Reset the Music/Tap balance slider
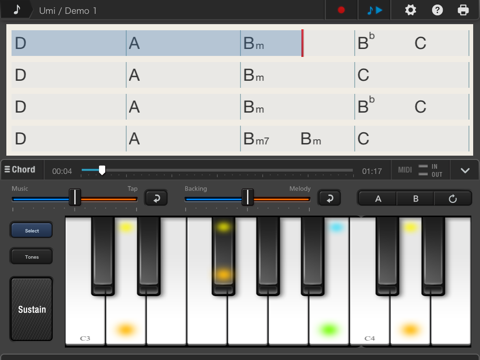 coord(156,198)
